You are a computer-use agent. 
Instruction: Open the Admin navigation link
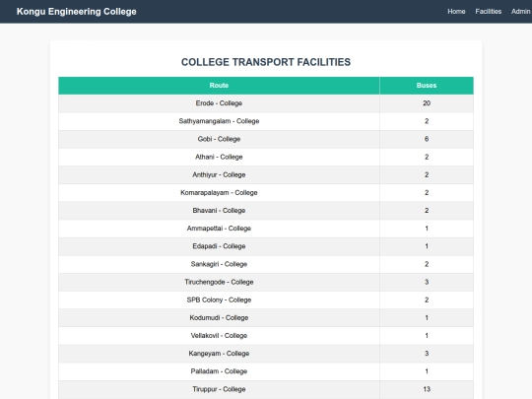pos(521,12)
